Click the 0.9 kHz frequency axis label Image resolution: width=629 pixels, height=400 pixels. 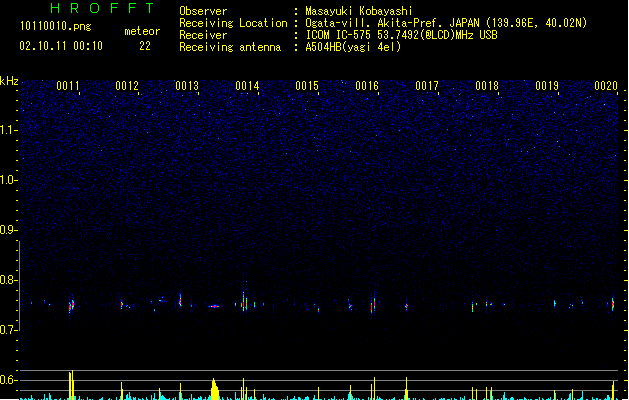point(8,230)
